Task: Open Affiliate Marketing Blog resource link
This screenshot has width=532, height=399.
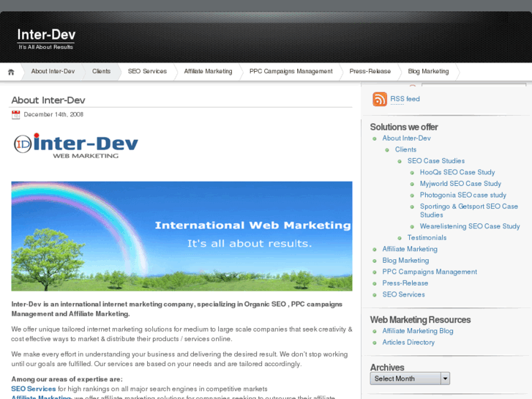Action: pyautogui.click(x=418, y=331)
